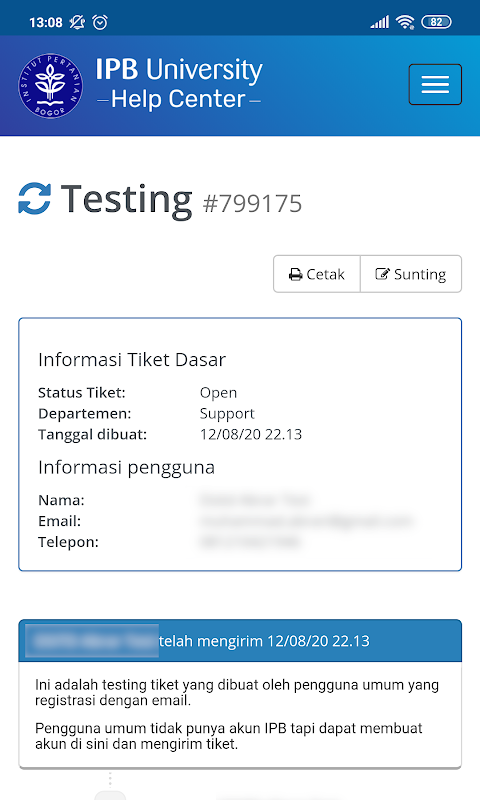Image resolution: width=480 pixels, height=800 pixels.
Task: Tap the cellular signal strength icon
Action: click(x=380, y=22)
